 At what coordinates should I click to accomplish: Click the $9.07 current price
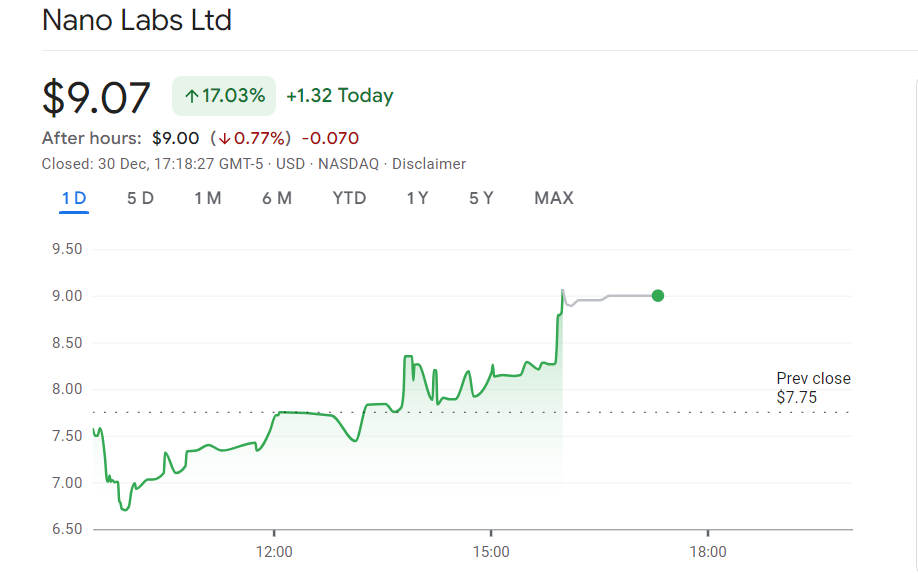coord(96,97)
